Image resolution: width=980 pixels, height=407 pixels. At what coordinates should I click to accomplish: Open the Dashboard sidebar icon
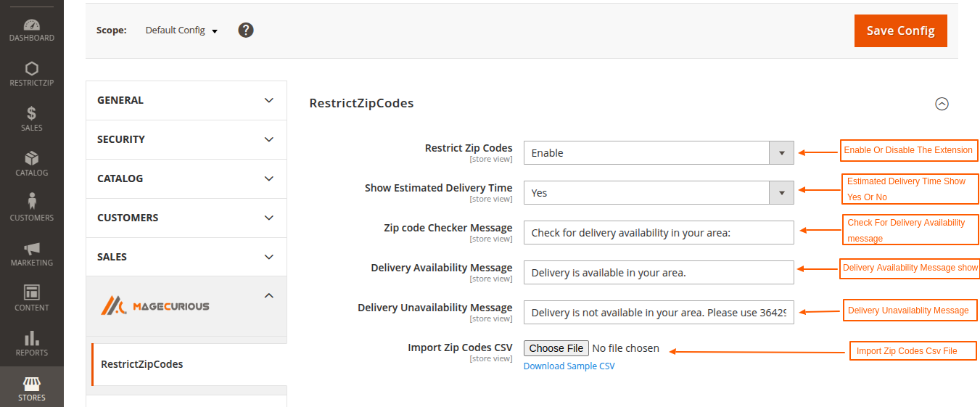pyautogui.click(x=31, y=30)
